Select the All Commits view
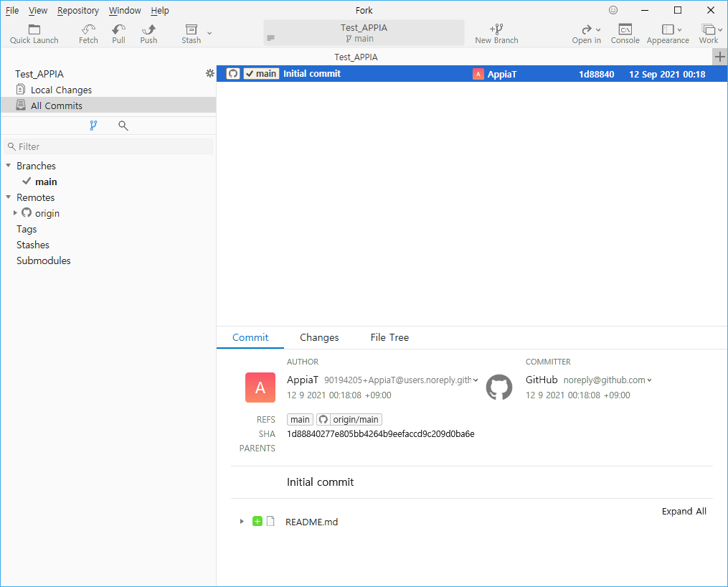The width and height of the screenshot is (728, 587). point(108,105)
